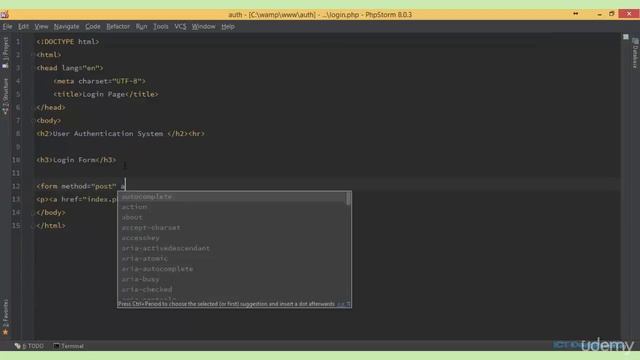
Task: Open the Navigate menu
Action: [67, 27]
